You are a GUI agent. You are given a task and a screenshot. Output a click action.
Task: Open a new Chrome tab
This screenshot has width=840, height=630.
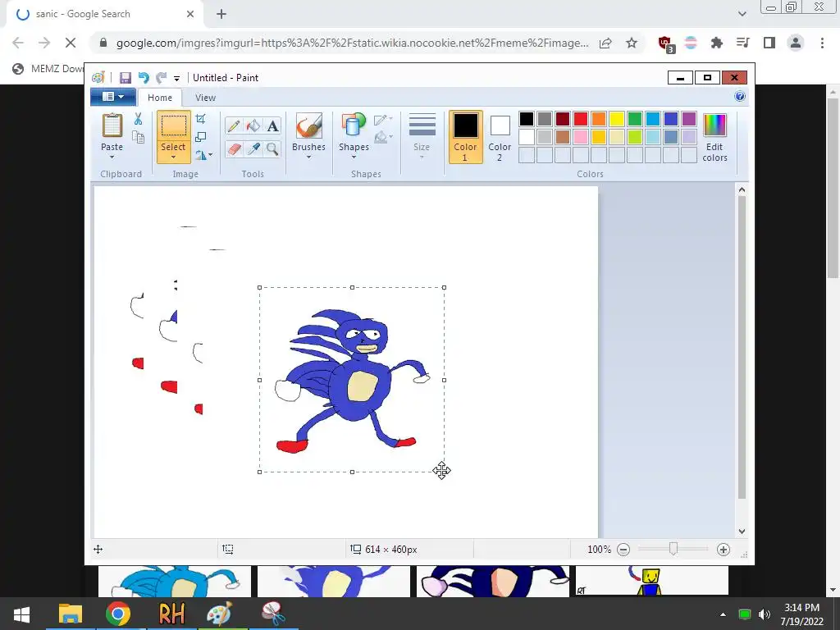[x=221, y=14]
